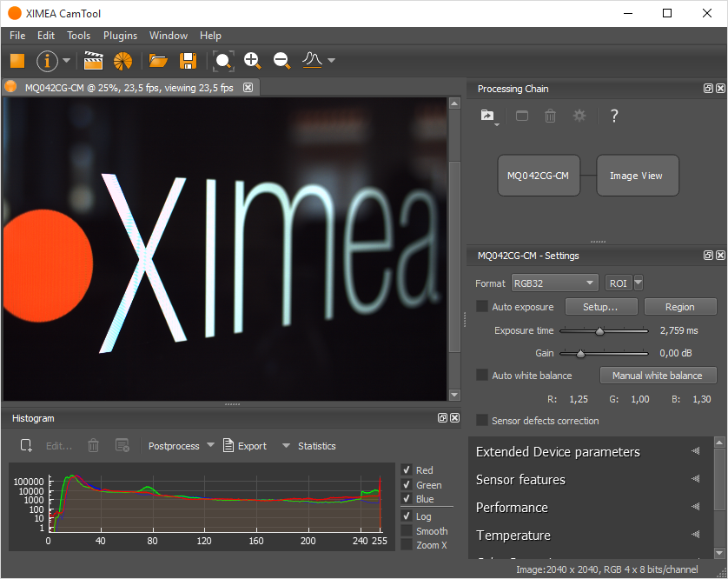Viewport: 728px width, 579px height.
Task: Click the trash icon in Processing Chain
Action: click(x=550, y=116)
